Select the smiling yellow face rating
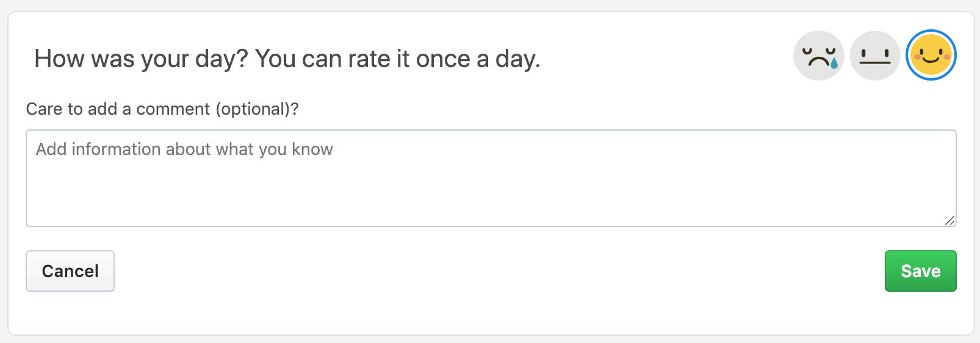 click(931, 56)
